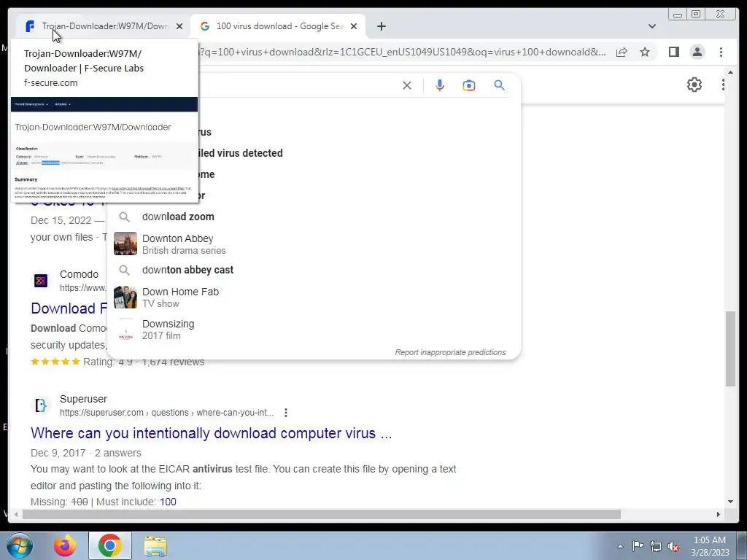
Task: Select the Downsizing 2017 film suggestion
Action: click(x=314, y=329)
